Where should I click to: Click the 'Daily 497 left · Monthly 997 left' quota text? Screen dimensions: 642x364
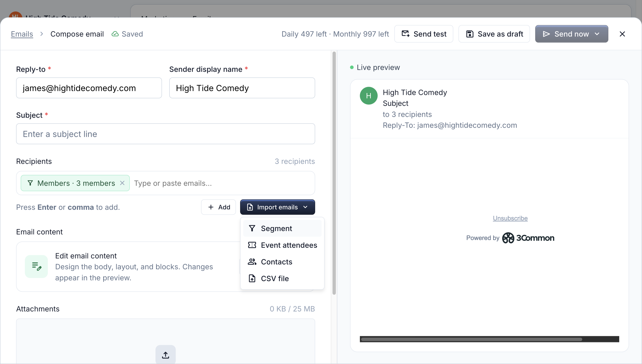click(x=335, y=34)
